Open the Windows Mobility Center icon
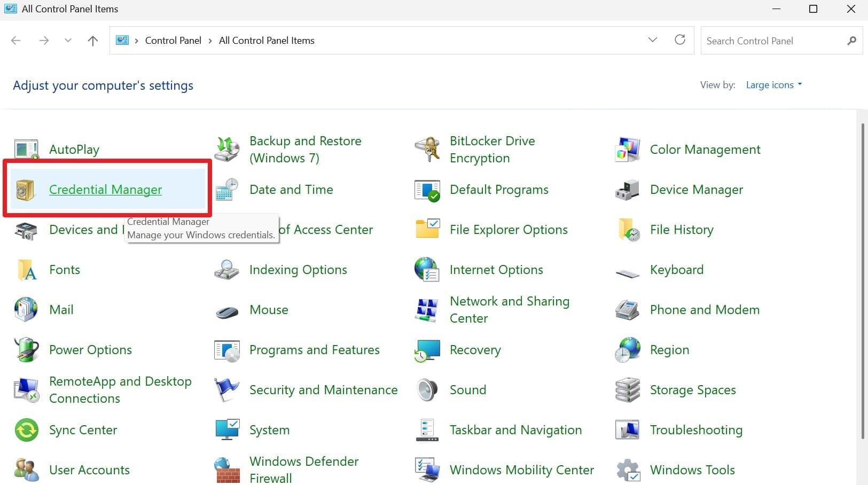This screenshot has height=485, width=868. [427, 470]
